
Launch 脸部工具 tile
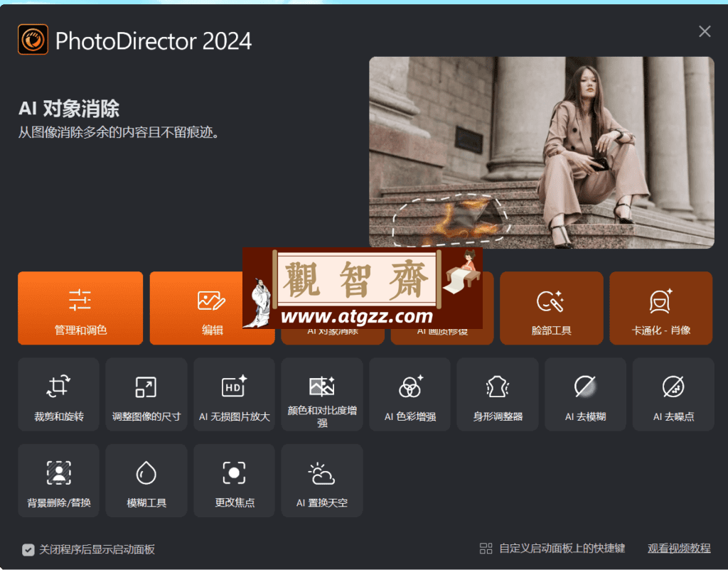point(552,308)
